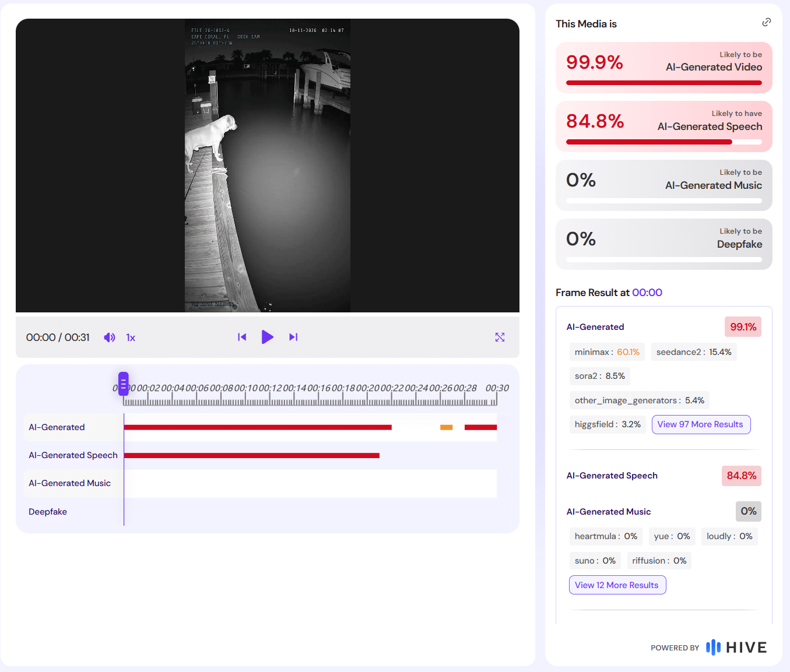This screenshot has width=790, height=672.
Task: Click the final red AI-Generated timeline segment
Action: (x=480, y=427)
